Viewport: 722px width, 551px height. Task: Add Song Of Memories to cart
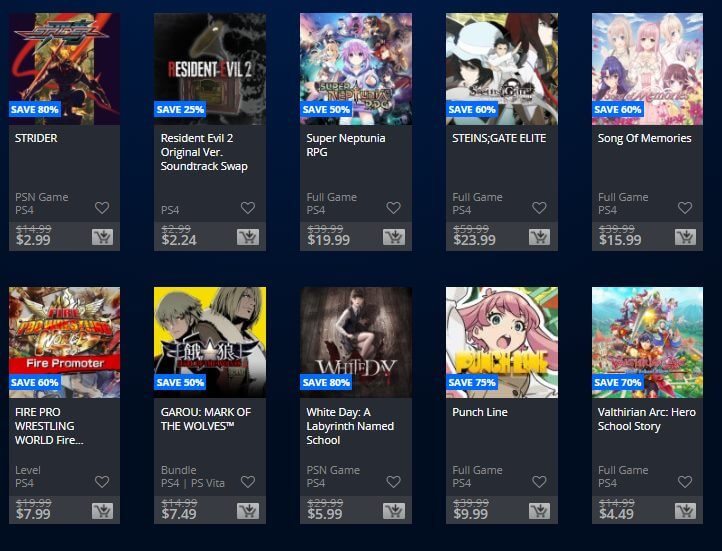point(685,237)
